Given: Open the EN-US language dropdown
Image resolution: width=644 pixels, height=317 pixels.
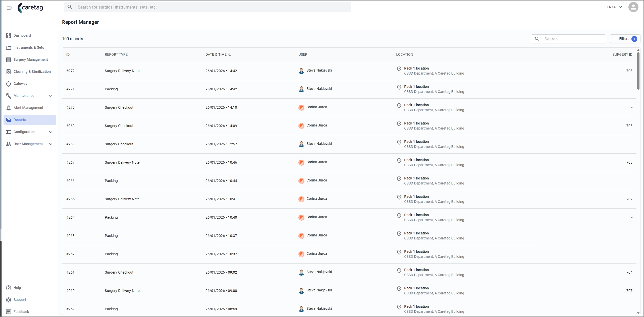Looking at the screenshot, I should click(x=614, y=7).
